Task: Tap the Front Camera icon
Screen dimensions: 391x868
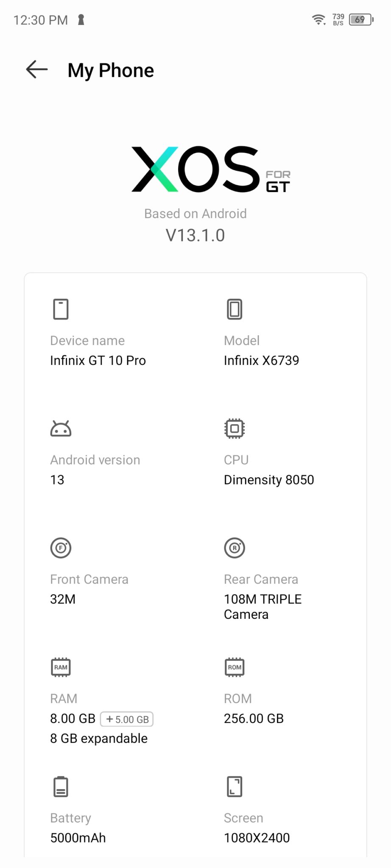Action: [x=61, y=548]
